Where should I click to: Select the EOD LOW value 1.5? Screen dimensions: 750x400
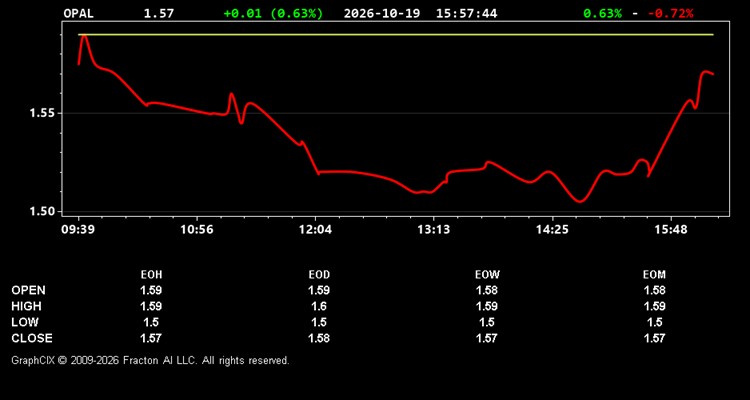click(319, 322)
